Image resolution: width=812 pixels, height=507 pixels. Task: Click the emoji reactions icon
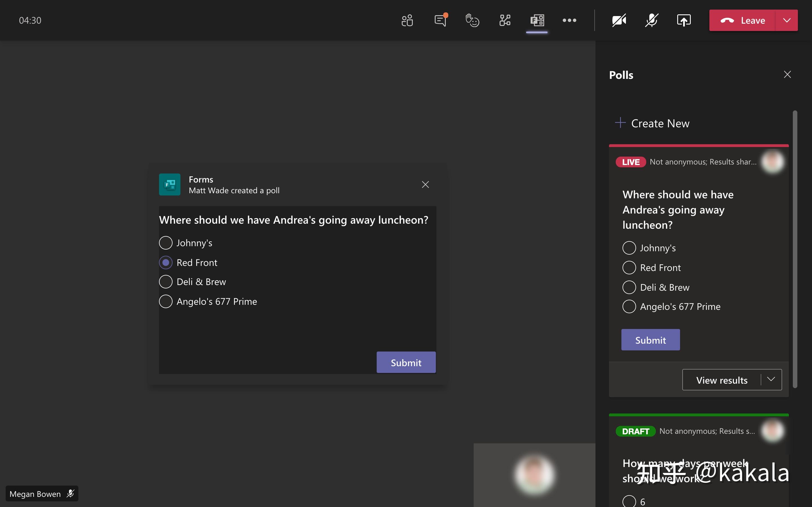click(x=472, y=20)
